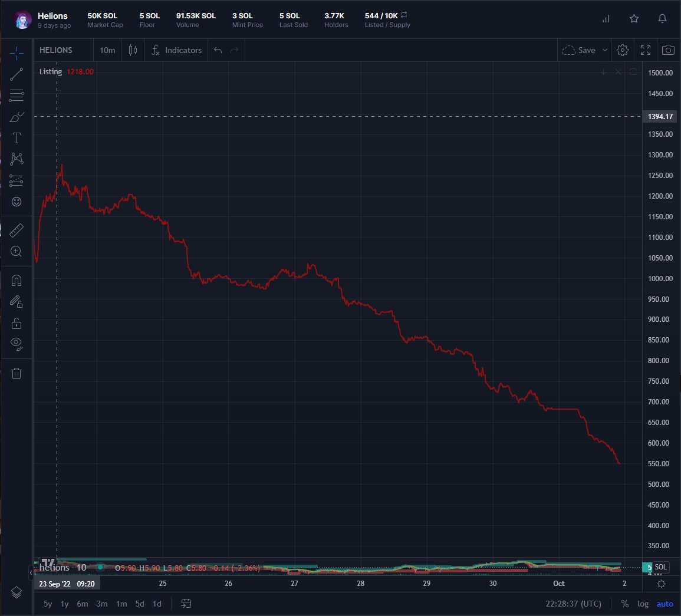This screenshot has height=616, width=681.
Task: Toggle magnet snapping mode
Action: [x=17, y=279]
